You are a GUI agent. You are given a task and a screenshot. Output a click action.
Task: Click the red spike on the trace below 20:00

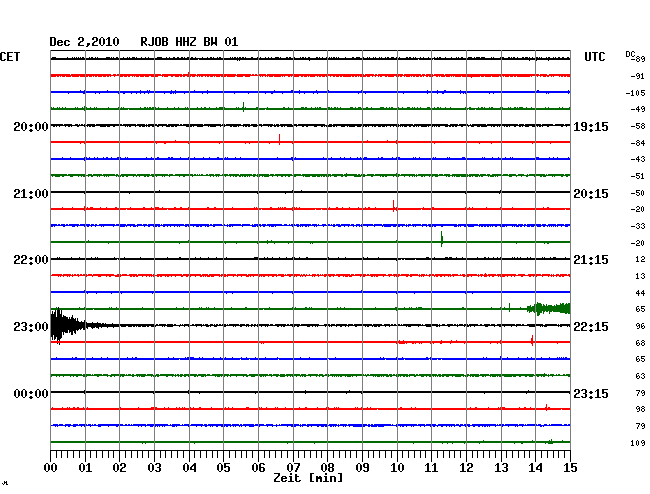click(x=279, y=139)
